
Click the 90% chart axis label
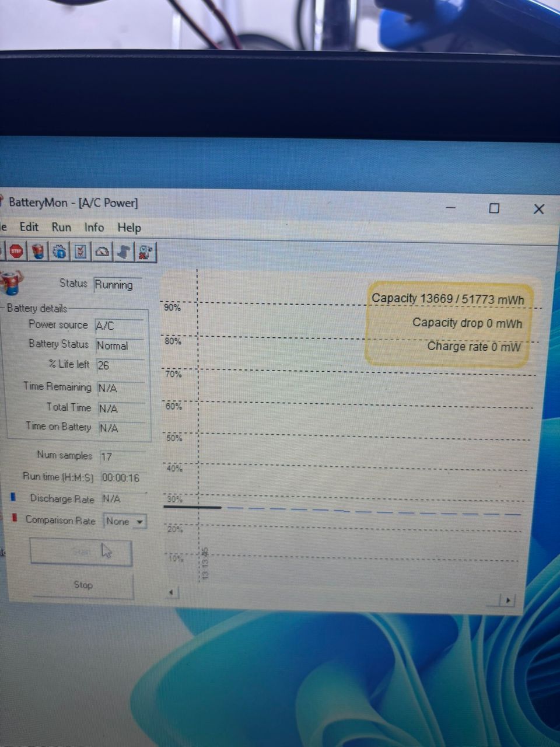[x=172, y=307]
